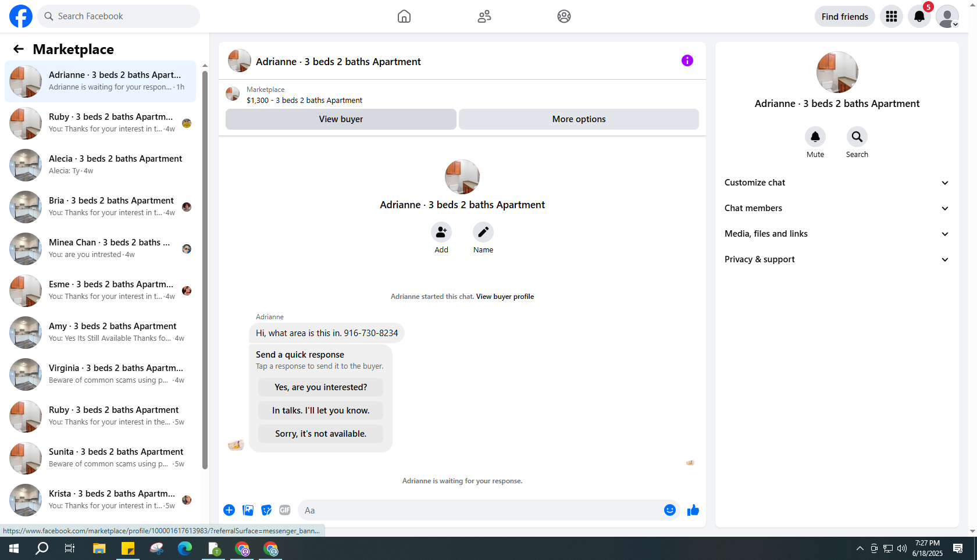The width and height of the screenshot is (977, 560).
Task: Open the Facebook logo home link
Action: 21,16
